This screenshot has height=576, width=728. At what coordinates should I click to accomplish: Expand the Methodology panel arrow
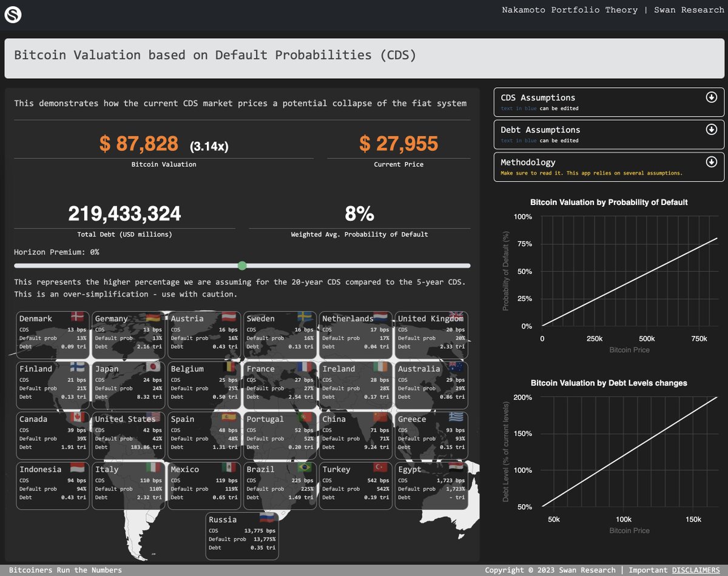tap(712, 162)
